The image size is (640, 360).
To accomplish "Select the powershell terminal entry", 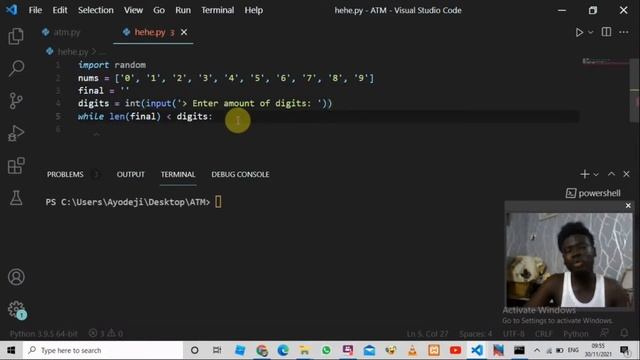I will 593,193.
